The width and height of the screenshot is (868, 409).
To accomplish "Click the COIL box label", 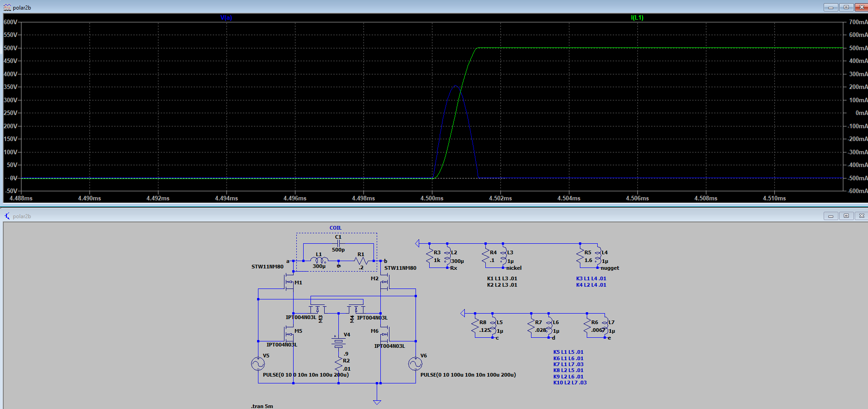I will coord(336,228).
